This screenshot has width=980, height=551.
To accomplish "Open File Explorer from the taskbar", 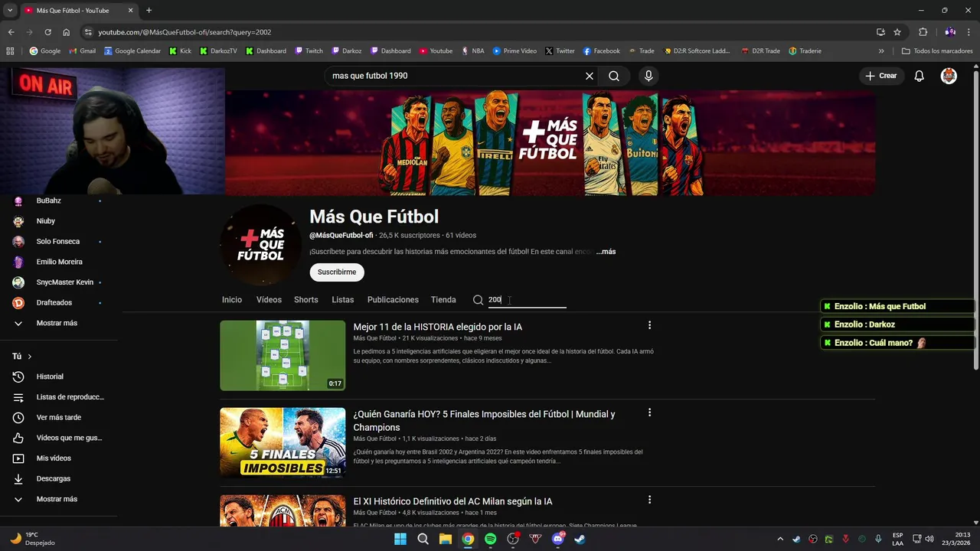I will [x=446, y=539].
